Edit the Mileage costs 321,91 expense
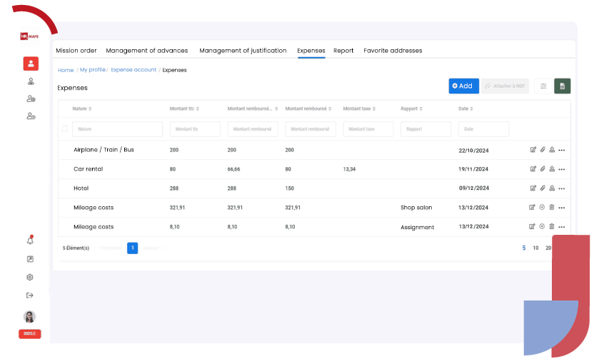Screen dimensions: 594x364 [532, 207]
